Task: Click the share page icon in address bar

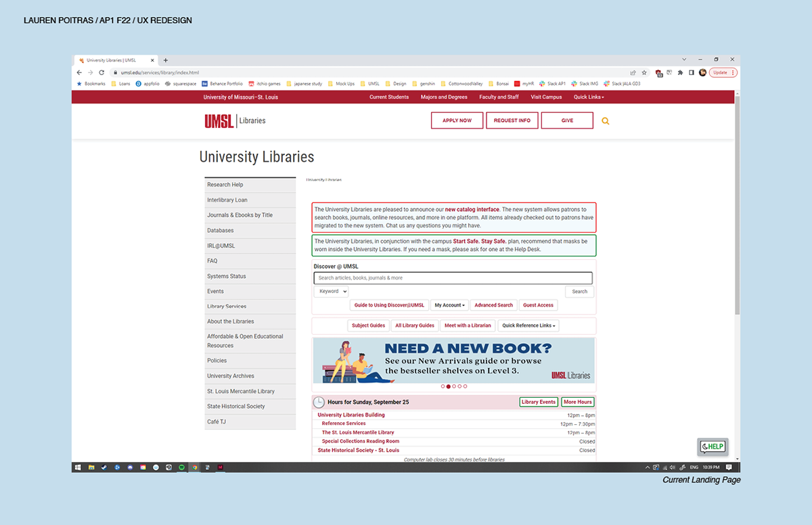Action: (x=633, y=72)
